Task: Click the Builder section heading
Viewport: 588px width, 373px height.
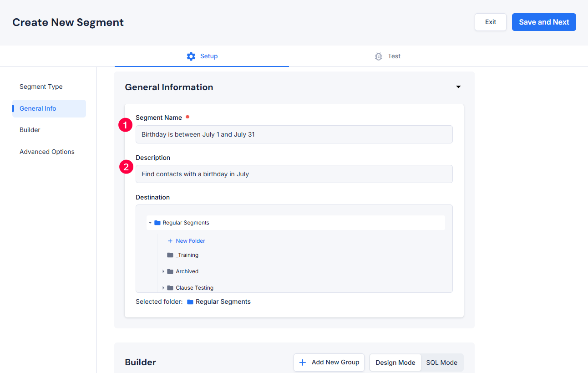Action: tap(141, 363)
